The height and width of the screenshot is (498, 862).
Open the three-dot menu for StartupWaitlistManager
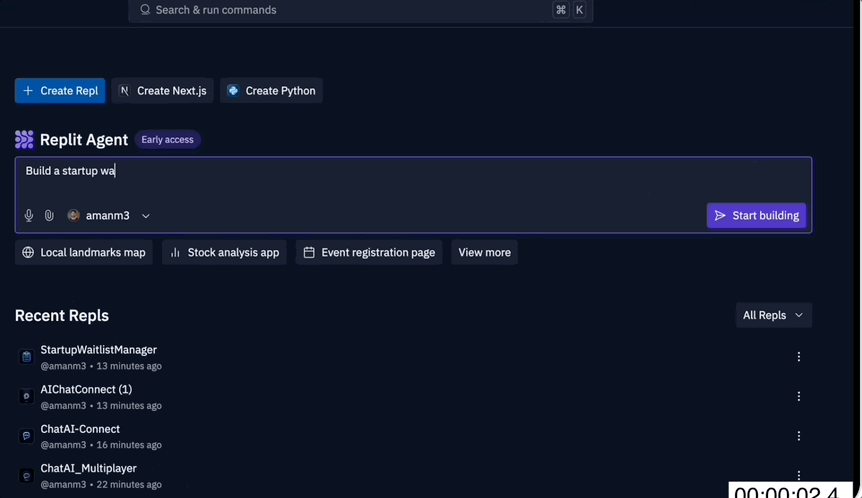click(799, 357)
